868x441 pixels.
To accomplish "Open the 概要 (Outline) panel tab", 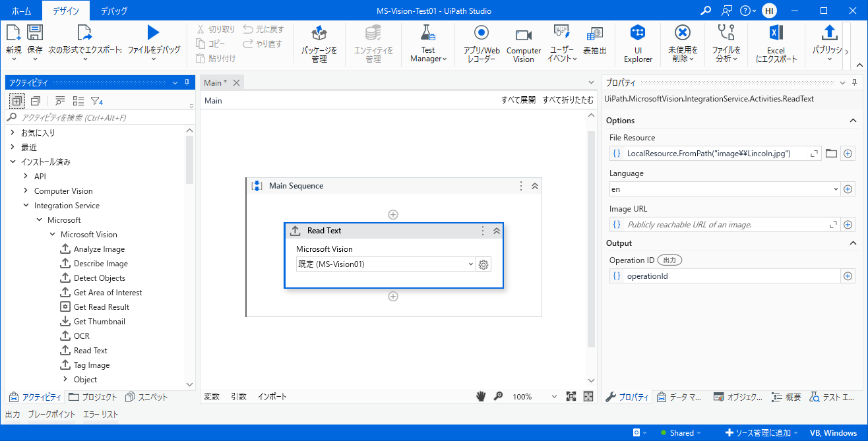I will coord(787,397).
